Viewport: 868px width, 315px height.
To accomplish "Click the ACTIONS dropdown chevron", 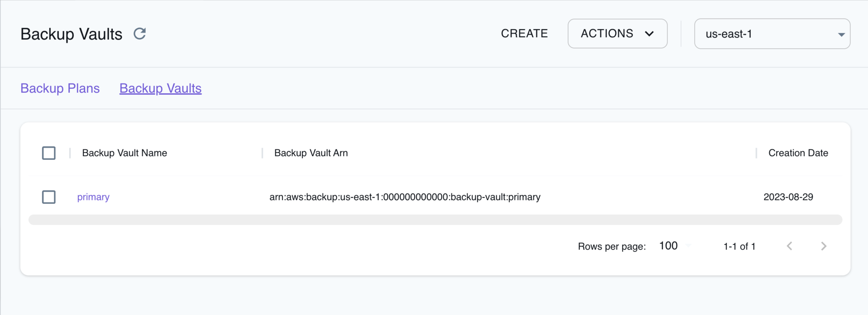I will click(649, 34).
